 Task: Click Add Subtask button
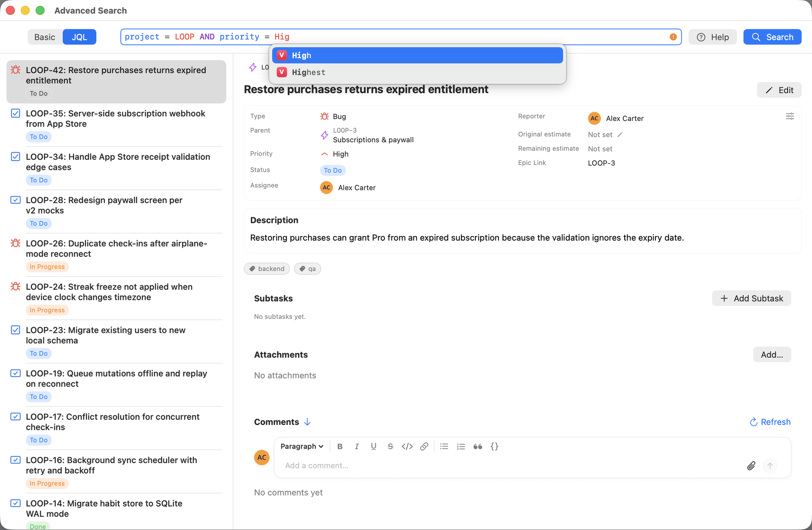coord(752,298)
